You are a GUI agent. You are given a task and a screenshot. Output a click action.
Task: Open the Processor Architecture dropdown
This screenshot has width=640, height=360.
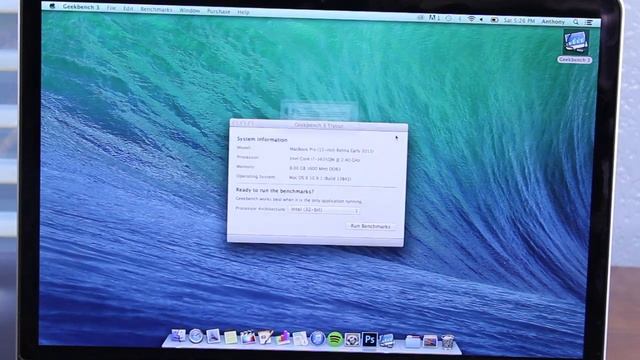click(324, 210)
